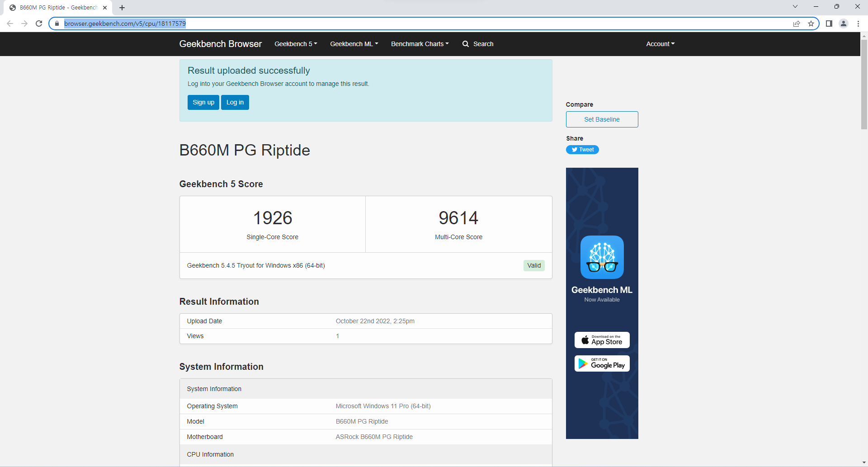Screen dimensions: 868x467
Task: Share this page from address bar
Action: click(797, 24)
